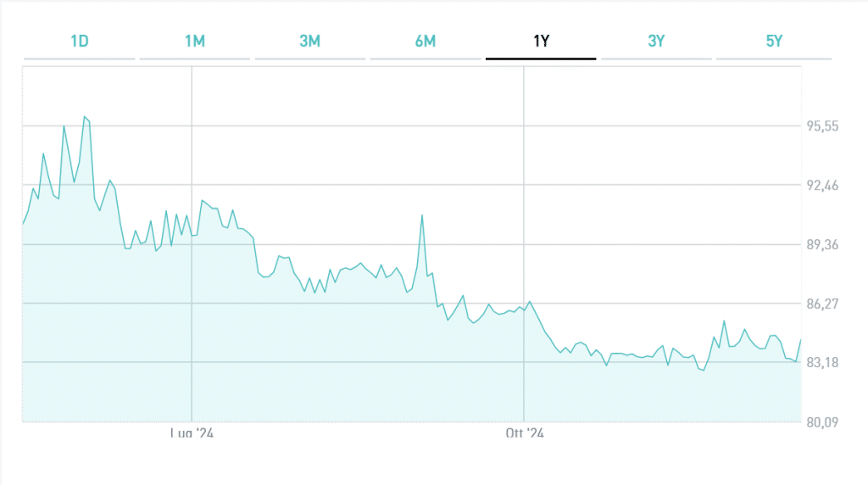The height and width of the screenshot is (485, 868).
Task: Show the 3M price history tab
Action: coord(309,42)
